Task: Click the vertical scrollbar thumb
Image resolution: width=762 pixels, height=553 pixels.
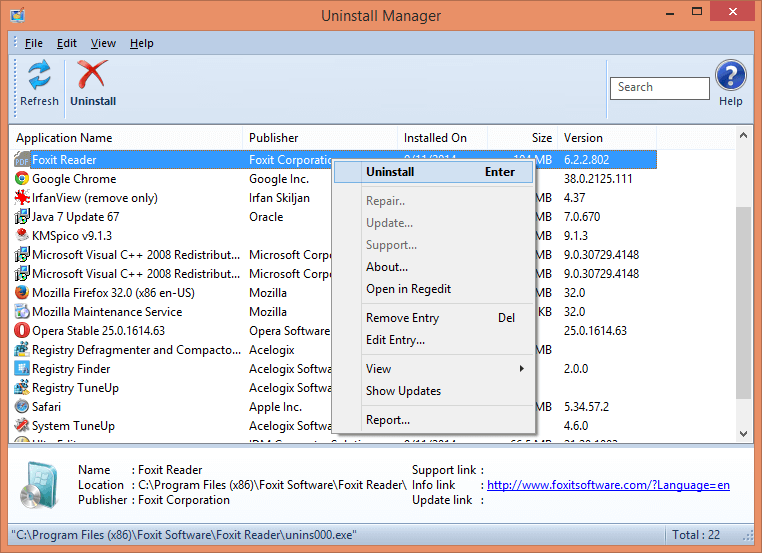Action: tap(743, 303)
